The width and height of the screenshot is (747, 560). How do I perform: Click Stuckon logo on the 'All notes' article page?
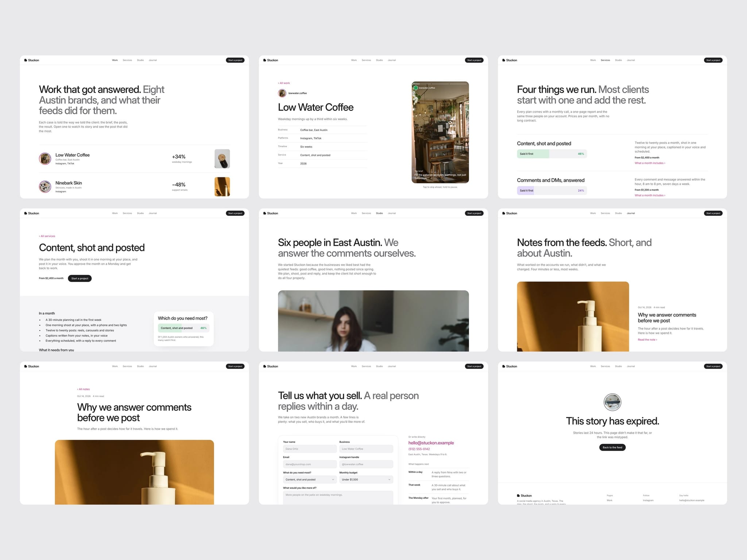pos(32,366)
